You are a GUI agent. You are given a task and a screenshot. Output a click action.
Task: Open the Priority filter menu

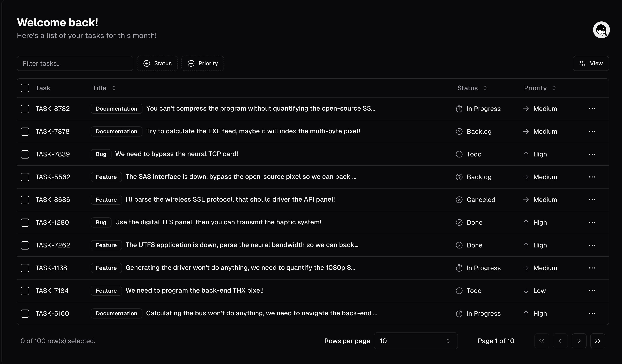click(x=202, y=63)
